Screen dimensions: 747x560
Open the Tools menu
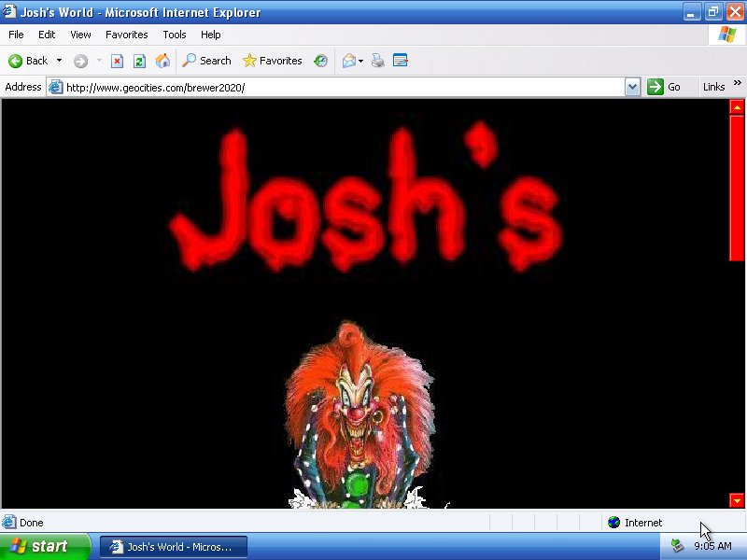tap(175, 35)
